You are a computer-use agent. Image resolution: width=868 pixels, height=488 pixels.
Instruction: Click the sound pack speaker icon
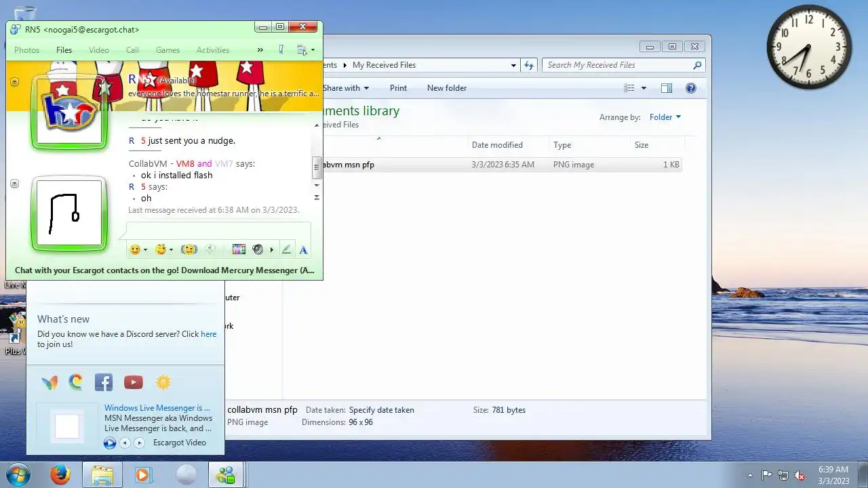(258, 249)
